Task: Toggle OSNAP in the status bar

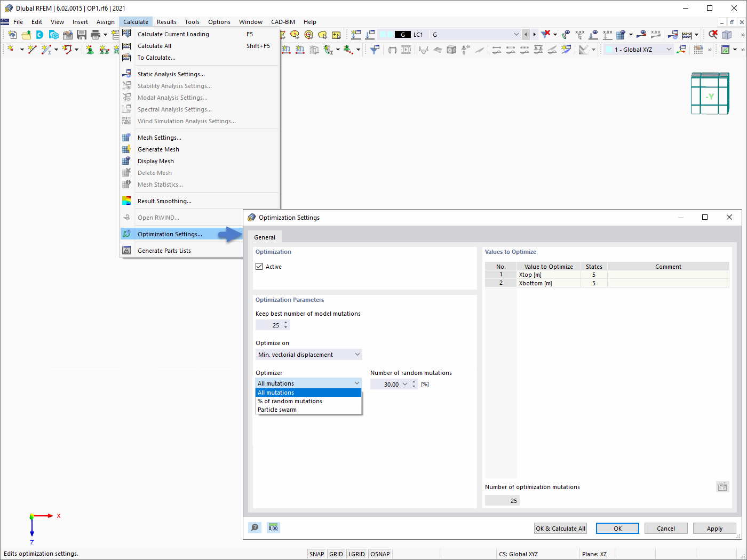Action: point(380,554)
